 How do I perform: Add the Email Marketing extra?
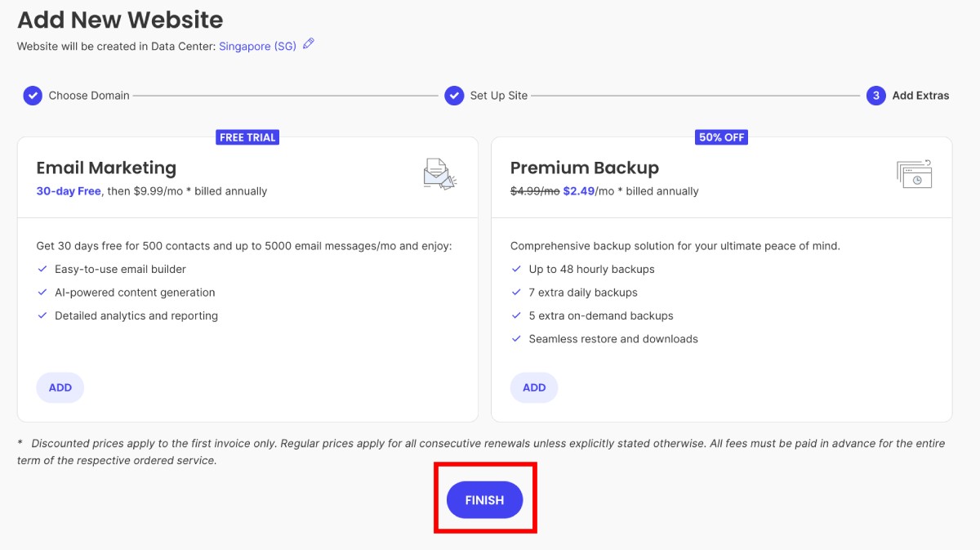click(60, 387)
